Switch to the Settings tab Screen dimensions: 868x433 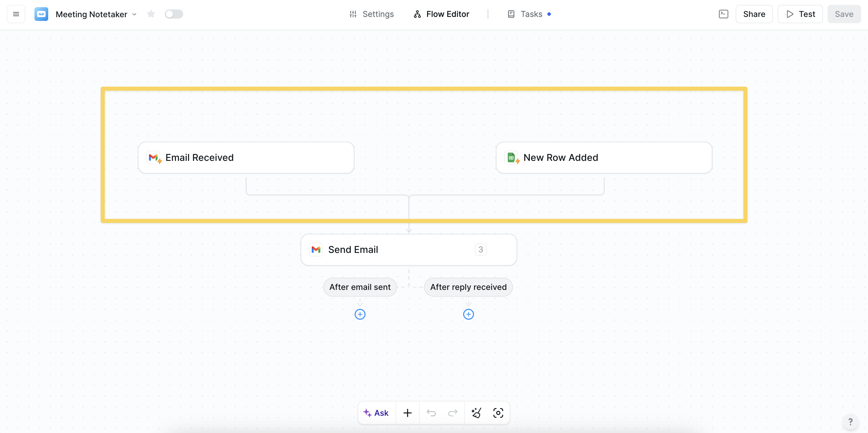point(372,14)
